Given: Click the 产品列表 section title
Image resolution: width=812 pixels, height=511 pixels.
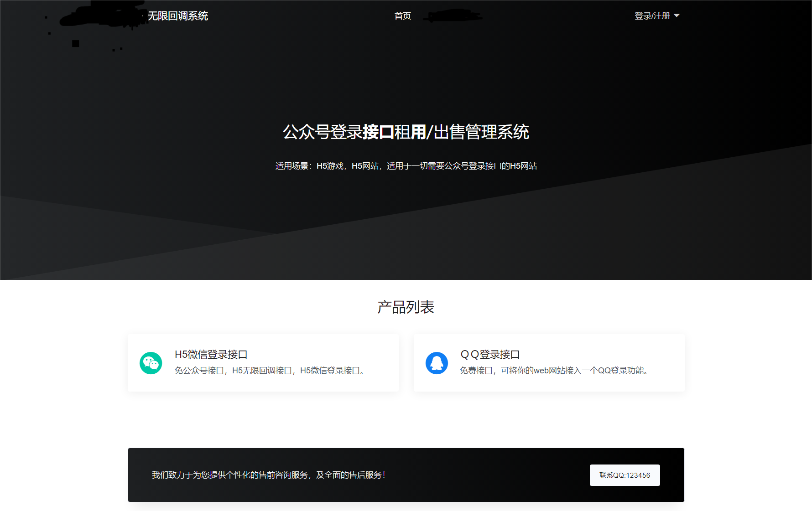Looking at the screenshot, I should [x=406, y=307].
